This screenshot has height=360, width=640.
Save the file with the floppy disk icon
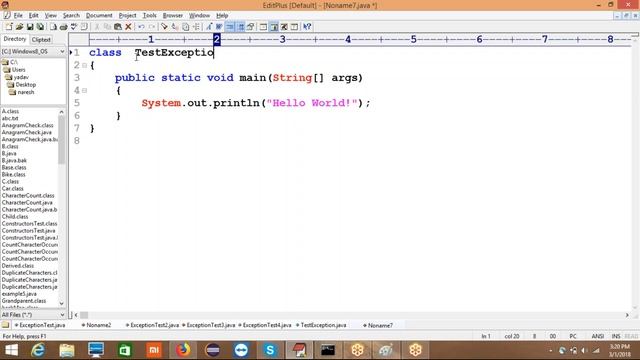click(x=30, y=27)
